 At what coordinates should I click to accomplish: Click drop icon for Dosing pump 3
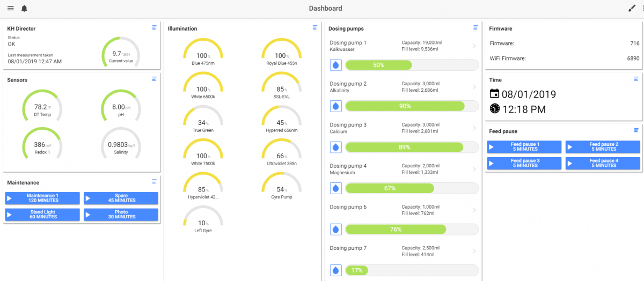[x=336, y=147]
